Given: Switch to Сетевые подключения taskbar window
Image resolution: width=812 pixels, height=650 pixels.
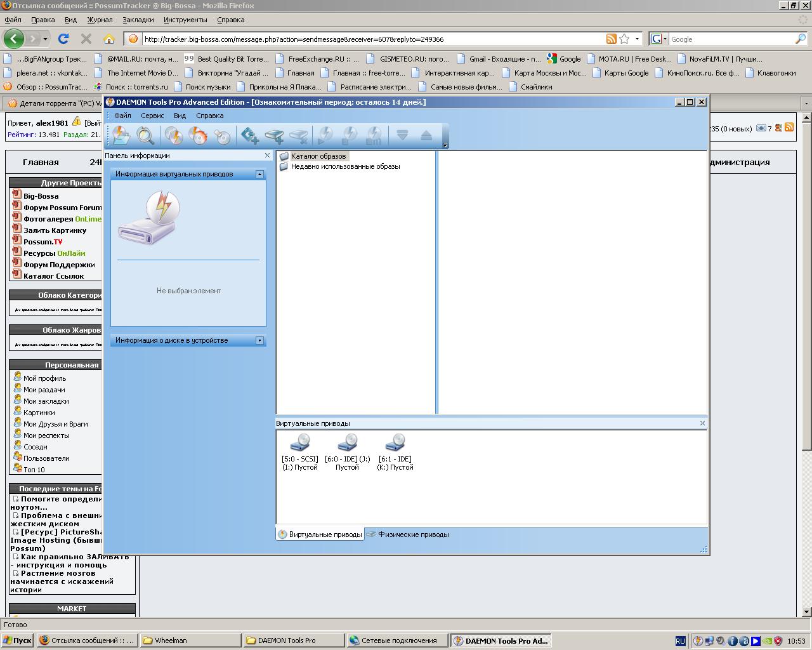Looking at the screenshot, I should [397, 640].
